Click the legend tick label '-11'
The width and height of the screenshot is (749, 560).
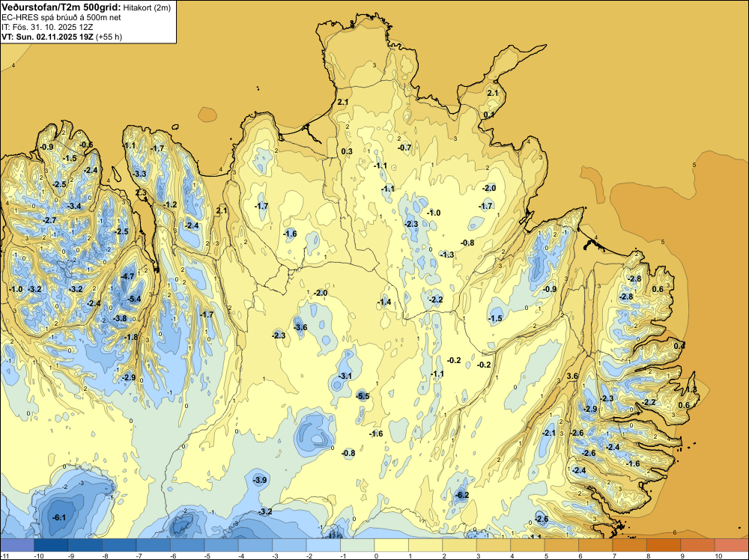coord(4,556)
